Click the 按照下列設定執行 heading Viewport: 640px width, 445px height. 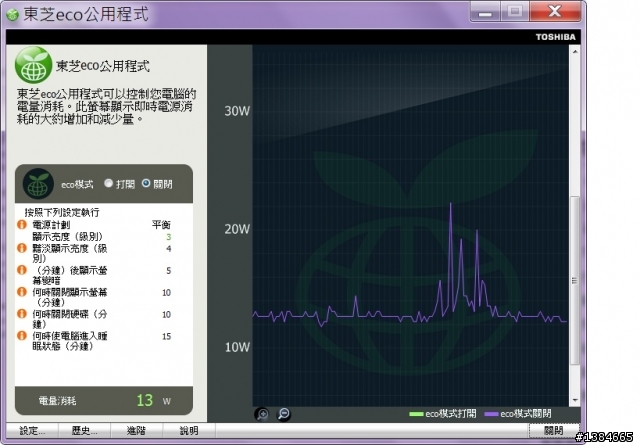click(x=62, y=212)
